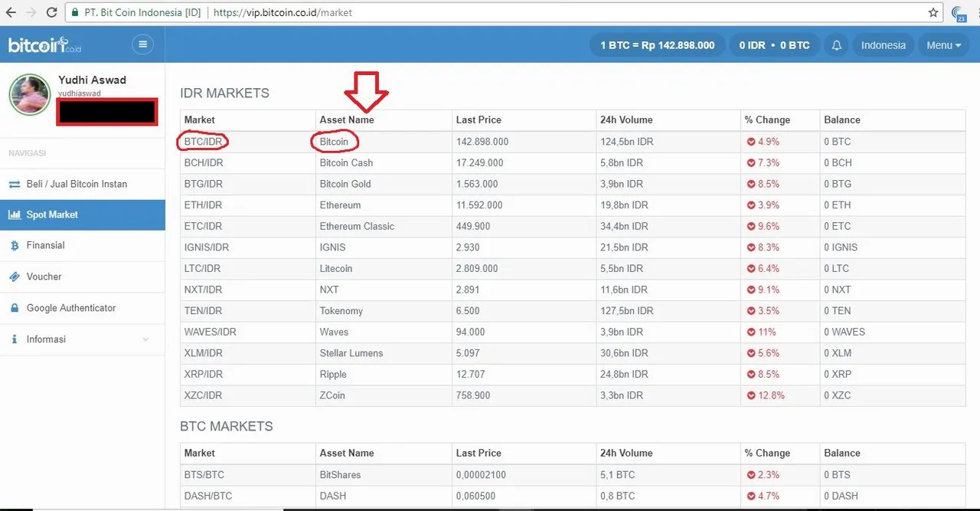The image size is (980, 511).
Task: Bookmark page with the star icon
Action: tap(933, 12)
